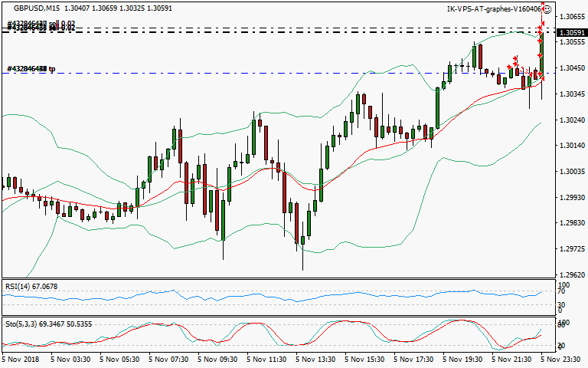Click the 5 Nov 17:30 time label
Image resolution: width=588 pixels, height=368 pixels.
[x=413, y=359]
